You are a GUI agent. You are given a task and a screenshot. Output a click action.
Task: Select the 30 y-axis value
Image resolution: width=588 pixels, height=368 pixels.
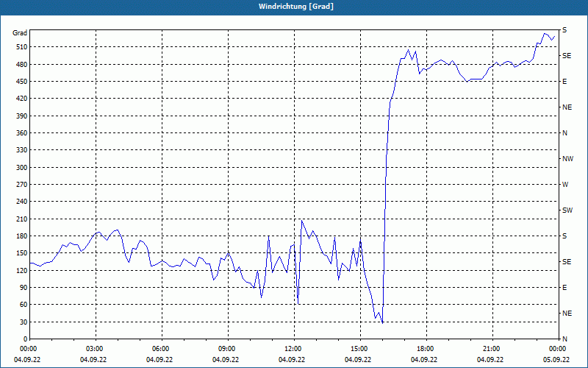pos(24,322)
